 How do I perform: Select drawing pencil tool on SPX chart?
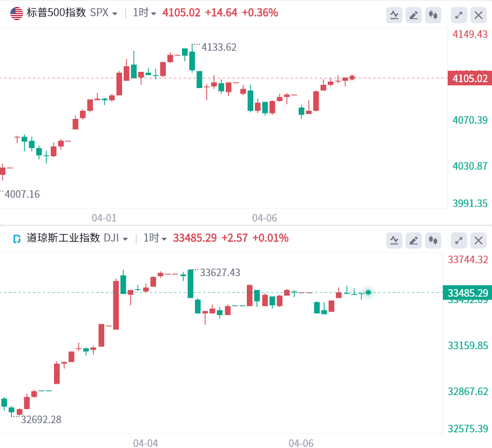[x=414, y=15]
